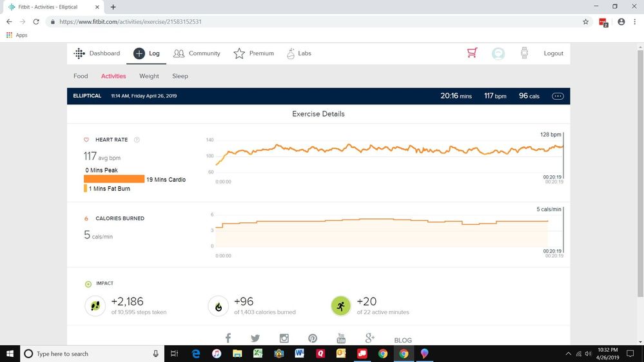Screen dimensions: 644x362
Task: Open the Chrome three-dot menu
Action: pos(634,22)
